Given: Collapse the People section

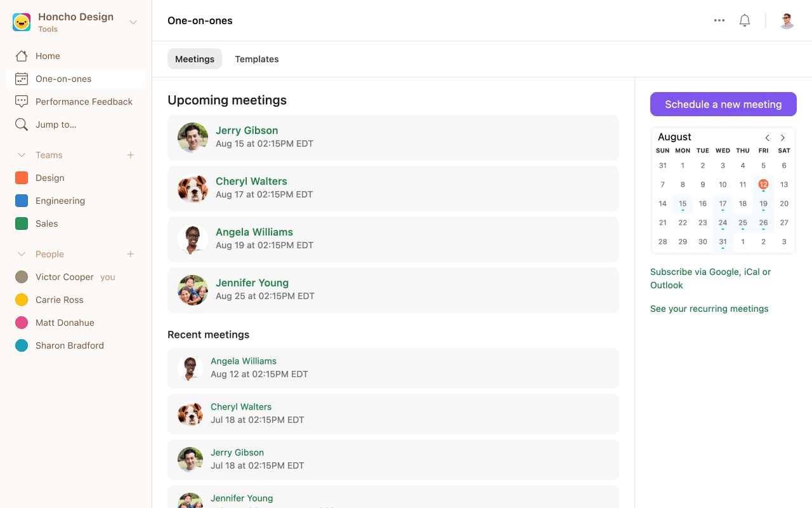Looking at the screenshot, I should 22,254.
